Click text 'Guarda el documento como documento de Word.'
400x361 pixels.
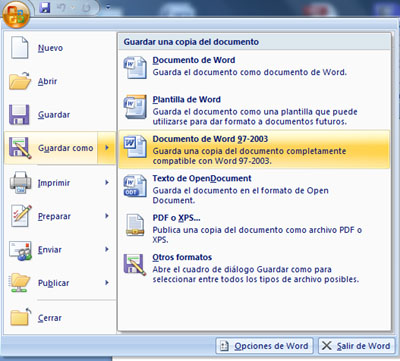point(250,72)
